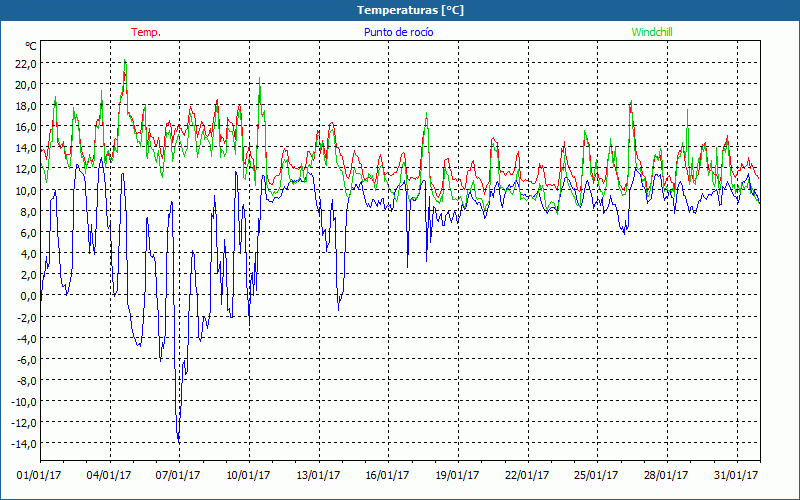Image resolution: width=800 pixels, height=500 pixels.
Task: Click the 31/01/17 date label
Action: [x=736, y=476]
